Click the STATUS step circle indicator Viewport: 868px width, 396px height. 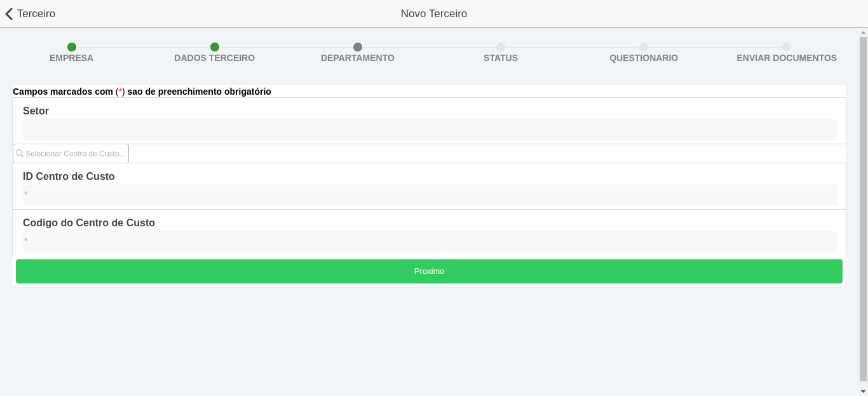[501, 47]
